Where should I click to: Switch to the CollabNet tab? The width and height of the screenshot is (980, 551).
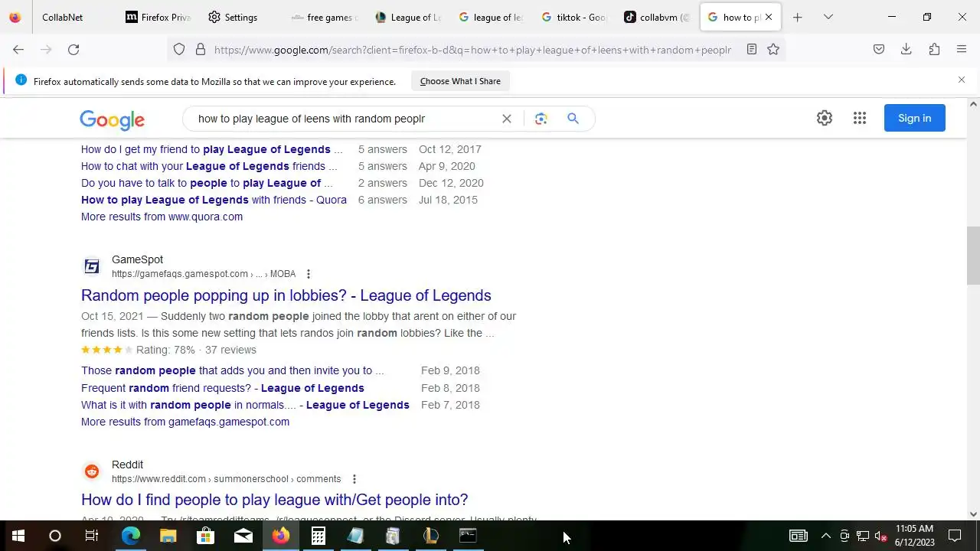pos(63,17)
